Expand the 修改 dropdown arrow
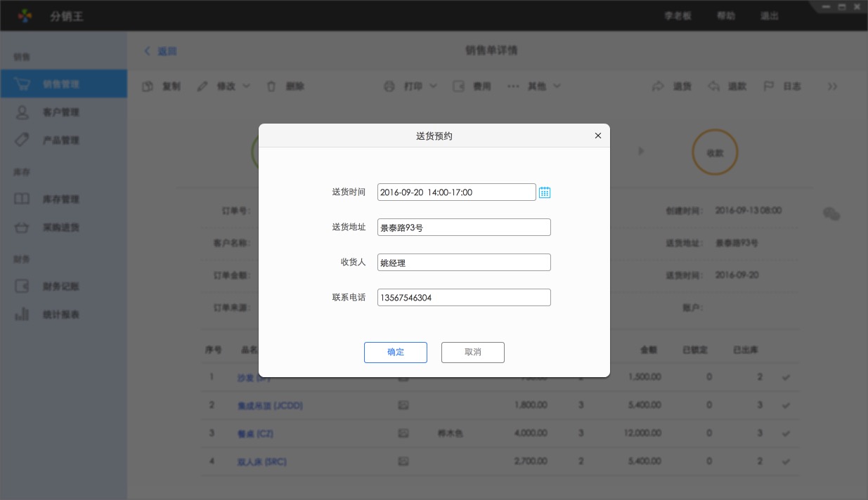The image size is (868, 500). [x=247, y=86]
